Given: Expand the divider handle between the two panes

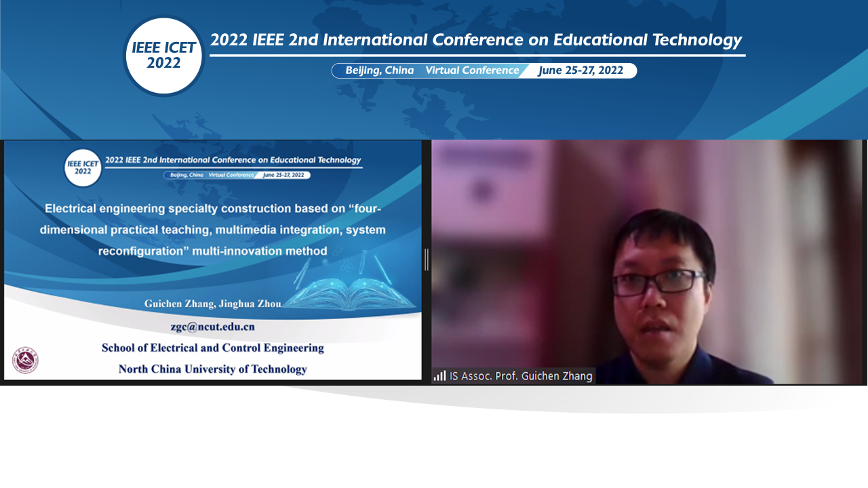Looking at the screenshot, I should coord(427,260).
